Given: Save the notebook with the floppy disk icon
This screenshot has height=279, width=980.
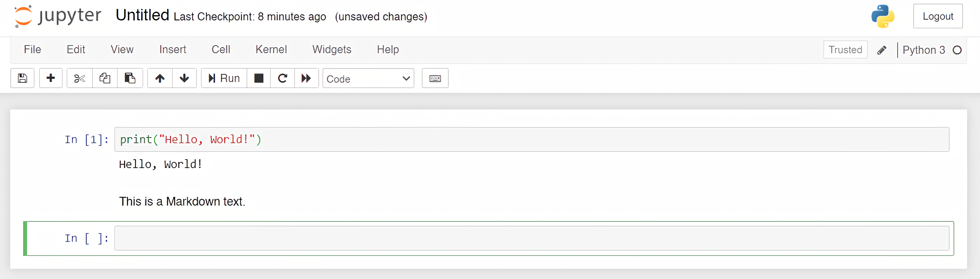Looking at the screenshot, I should [x=23, y=78].
